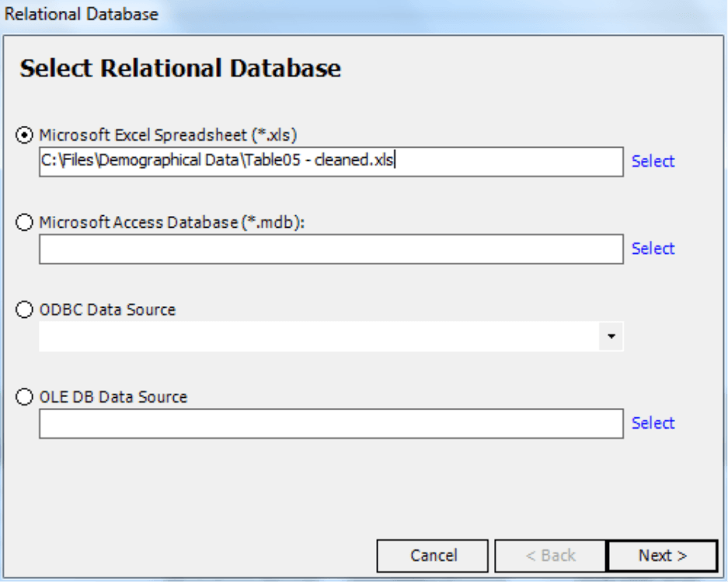Focus the empty Access database path field
The width and height of the screenshot is (728, 582).
(x=331, y=249)
